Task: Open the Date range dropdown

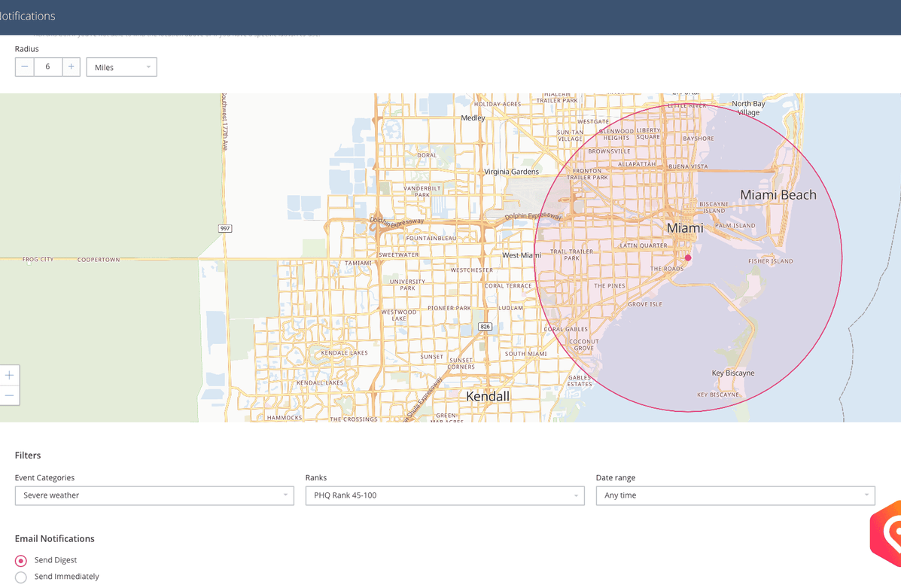Action: tap(735, 495)
